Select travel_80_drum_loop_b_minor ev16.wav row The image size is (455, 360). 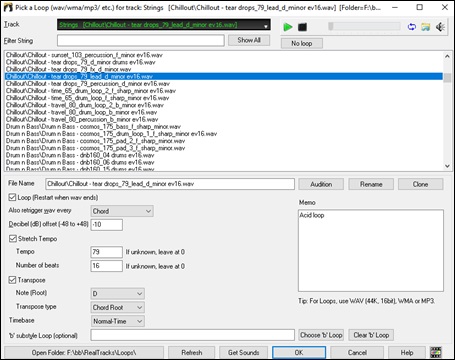[x=224, y=112]
